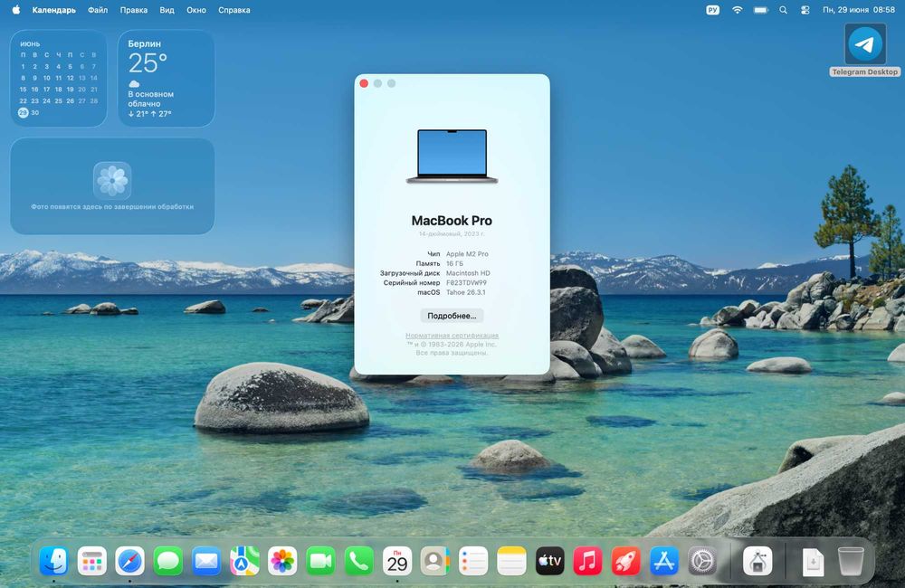Follow the Нормативная сертификация link

click(x=452, y=336)
